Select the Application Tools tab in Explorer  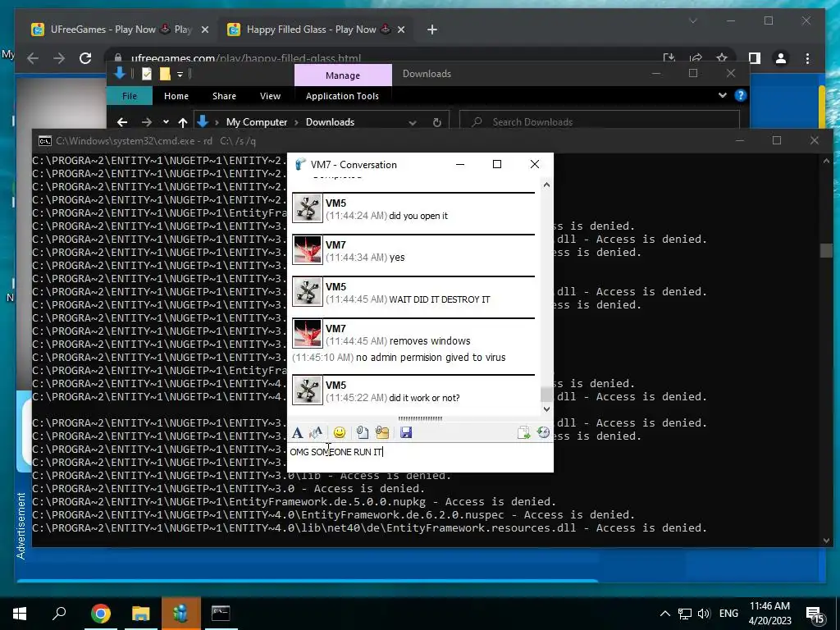click(x=342, y=96)
